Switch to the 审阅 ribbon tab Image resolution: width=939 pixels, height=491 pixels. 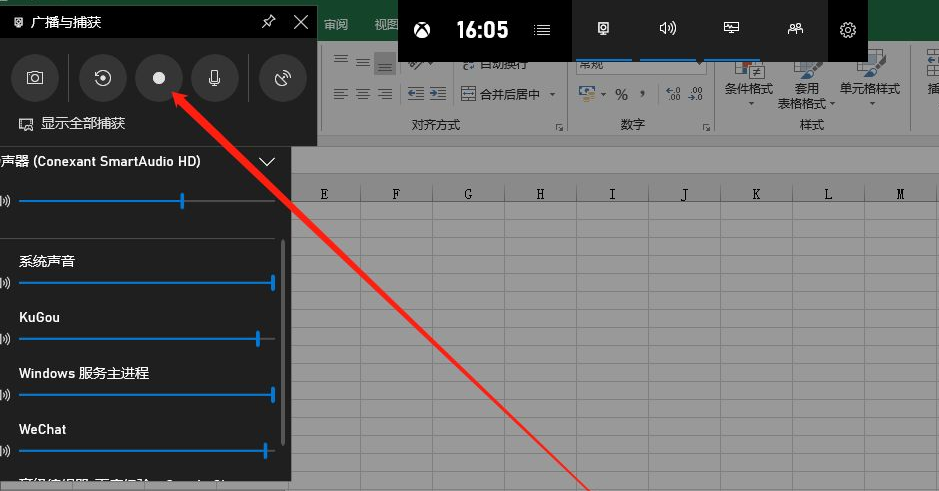click(x=336, y=25)
